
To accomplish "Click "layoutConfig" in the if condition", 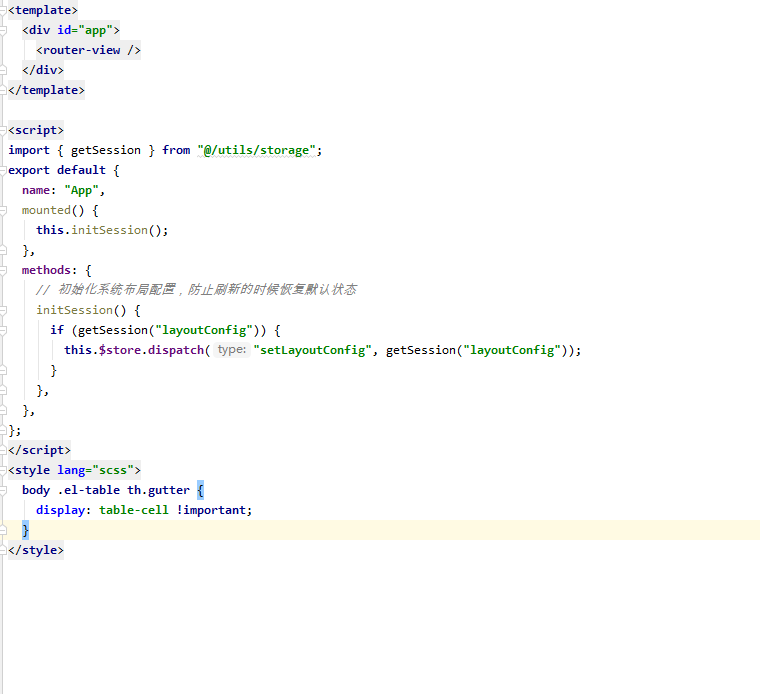I will click(204, 330).
